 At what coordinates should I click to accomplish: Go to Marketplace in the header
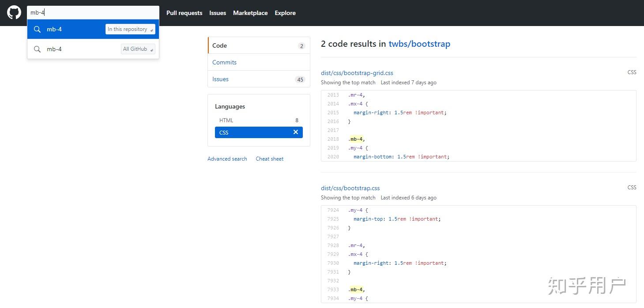250,13
